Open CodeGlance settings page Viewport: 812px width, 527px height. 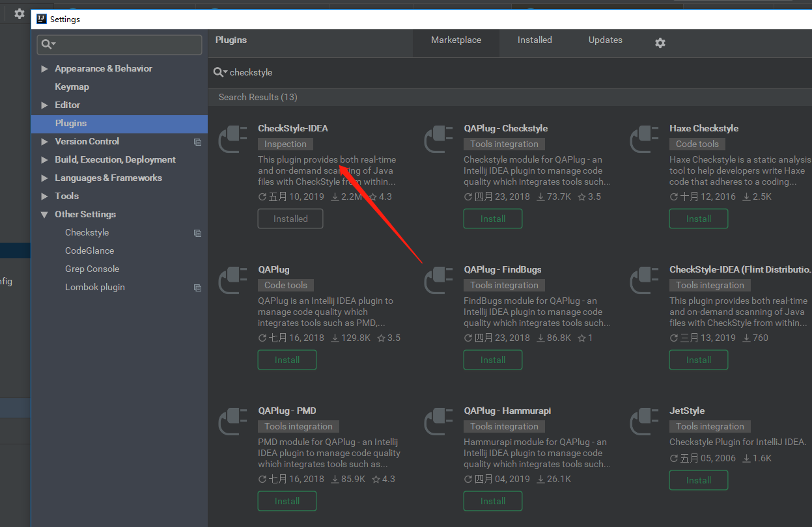89,251
